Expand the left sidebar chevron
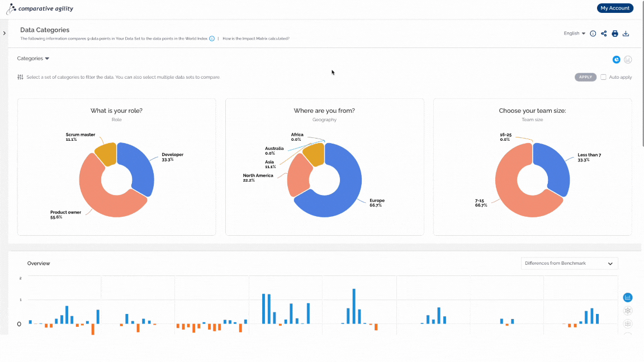Image resolution: width=644 pixels, height=362 pixels. click(x=4, y=34)
